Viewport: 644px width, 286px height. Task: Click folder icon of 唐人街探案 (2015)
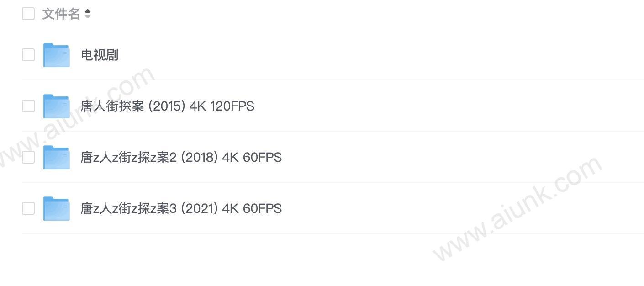click(x=57, y=106)
